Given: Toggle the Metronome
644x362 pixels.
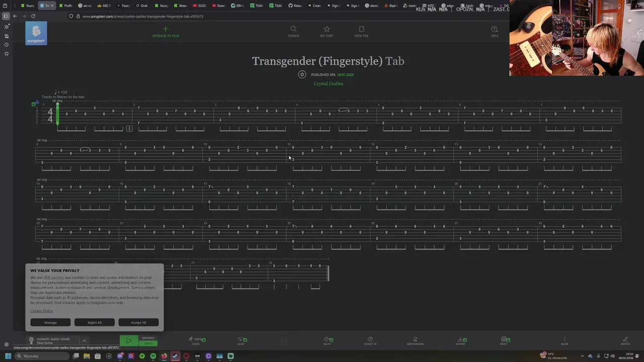Looking at the screenshot, I should point(415,341).
